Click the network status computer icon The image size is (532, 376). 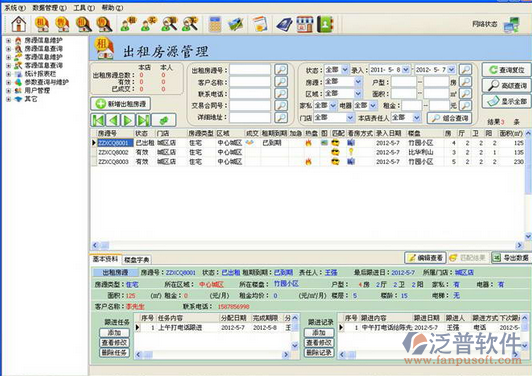(511, 25)
